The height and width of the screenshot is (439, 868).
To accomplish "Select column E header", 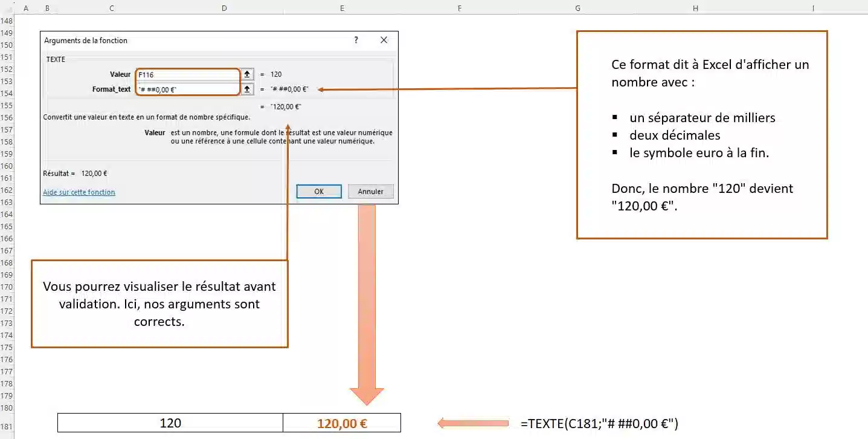I will pyautogui.click(x=342, y=8).
